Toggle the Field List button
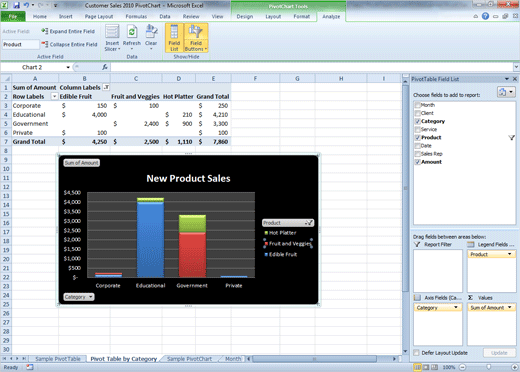The image size is (520, 372). (x=174, y=38)
